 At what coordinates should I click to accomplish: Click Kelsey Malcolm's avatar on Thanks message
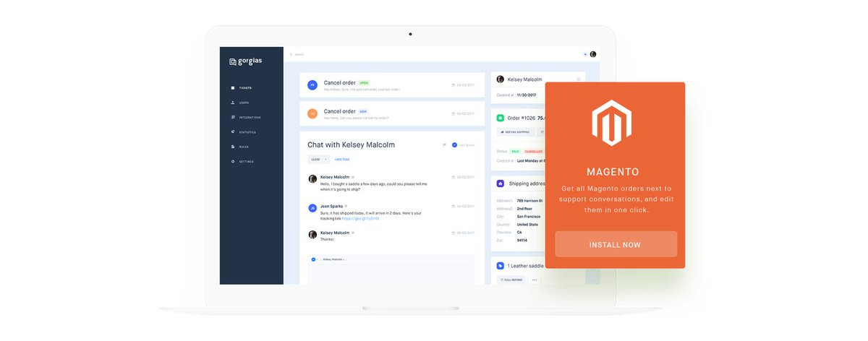[312, 234]
